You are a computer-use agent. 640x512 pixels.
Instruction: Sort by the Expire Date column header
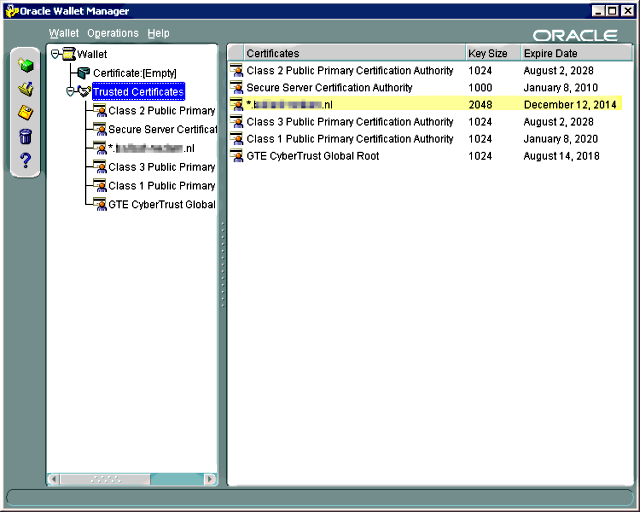[576, 53]
